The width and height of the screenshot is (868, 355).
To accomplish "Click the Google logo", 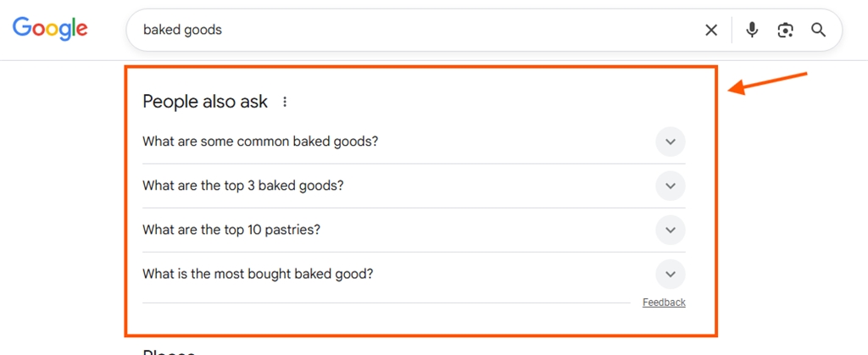I will pos(50,28).
